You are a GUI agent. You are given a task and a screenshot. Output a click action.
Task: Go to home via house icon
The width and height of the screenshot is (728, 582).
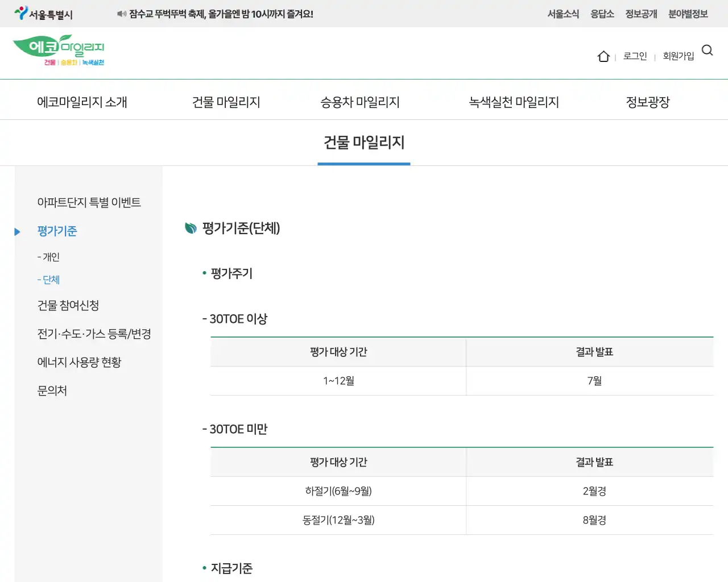click(603, 56)
